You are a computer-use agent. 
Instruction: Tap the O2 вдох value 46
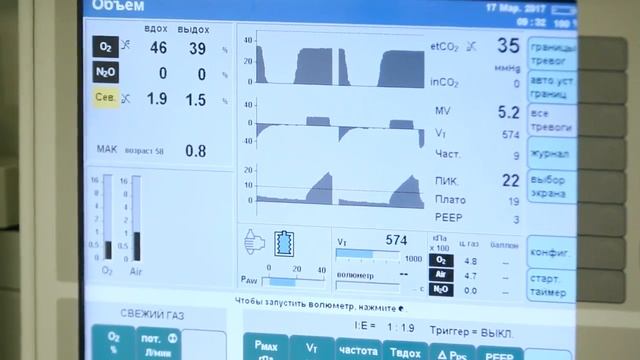158,48
